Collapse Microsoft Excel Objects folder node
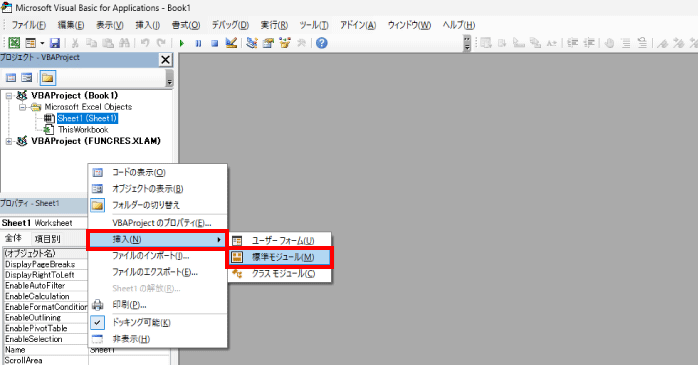The image size is (698, 365). 22,107
